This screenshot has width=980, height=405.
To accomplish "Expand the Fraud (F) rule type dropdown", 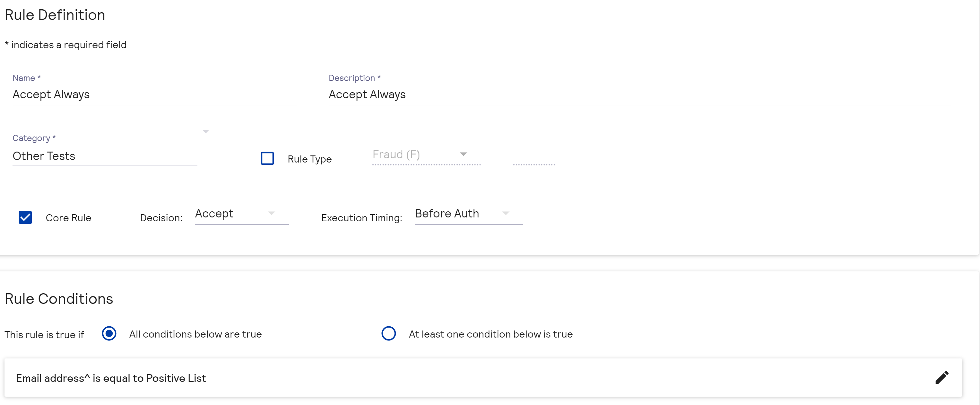I will (463, 154).
